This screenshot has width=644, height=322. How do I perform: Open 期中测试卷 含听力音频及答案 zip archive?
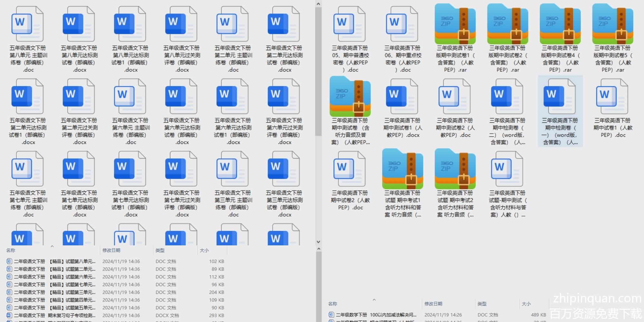tap(350, 97)
